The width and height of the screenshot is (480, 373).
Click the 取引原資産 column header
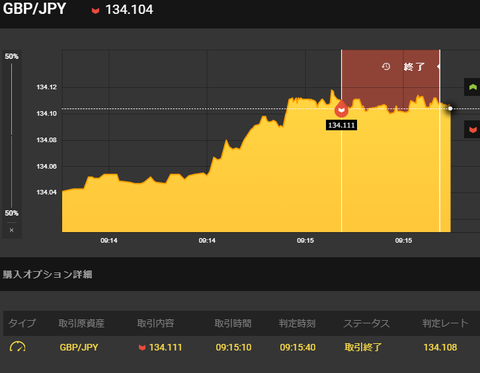click(81, 323)
